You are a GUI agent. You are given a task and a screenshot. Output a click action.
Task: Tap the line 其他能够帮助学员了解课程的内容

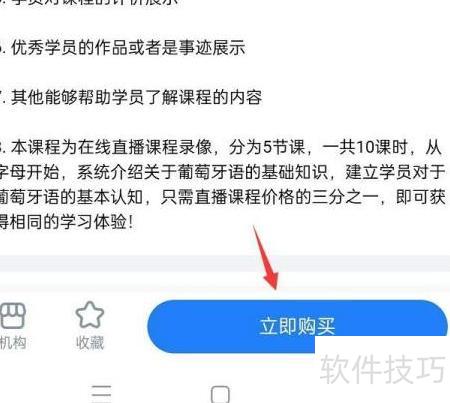click(x=136, y=97)
